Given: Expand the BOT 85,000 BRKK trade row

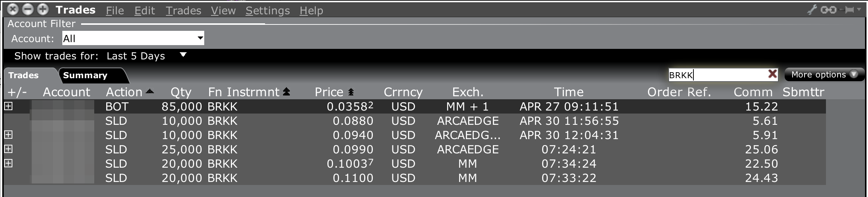Looking at the screenshot, I should tap(8, 106).
